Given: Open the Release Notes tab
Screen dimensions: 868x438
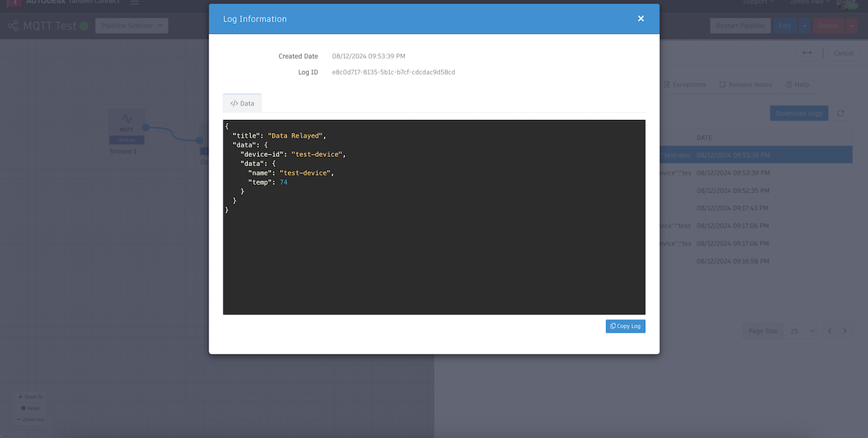Looking at the screenshot, I should 746,84.
